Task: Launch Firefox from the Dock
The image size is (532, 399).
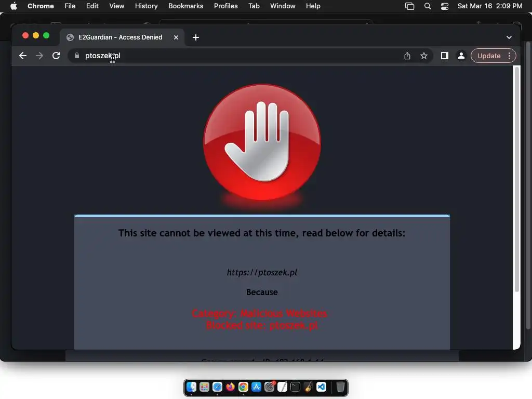Action: click(230, 387)
